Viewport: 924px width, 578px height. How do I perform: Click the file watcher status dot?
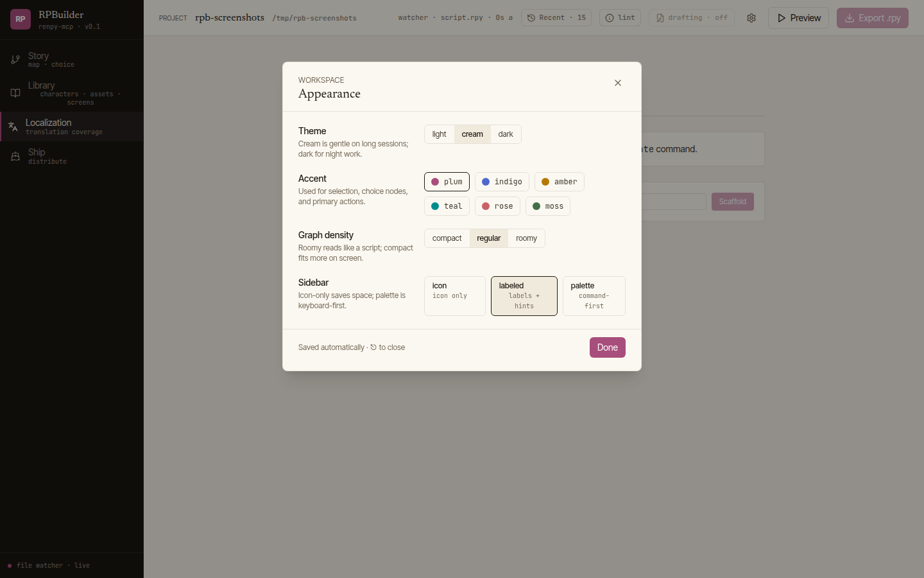[10, 566]
